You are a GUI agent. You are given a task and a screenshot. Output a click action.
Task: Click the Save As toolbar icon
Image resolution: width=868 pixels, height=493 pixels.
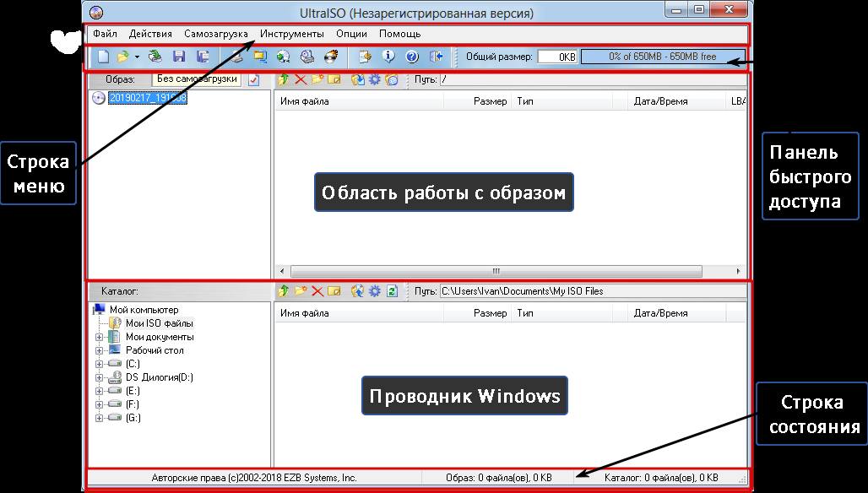coord(203,57)
